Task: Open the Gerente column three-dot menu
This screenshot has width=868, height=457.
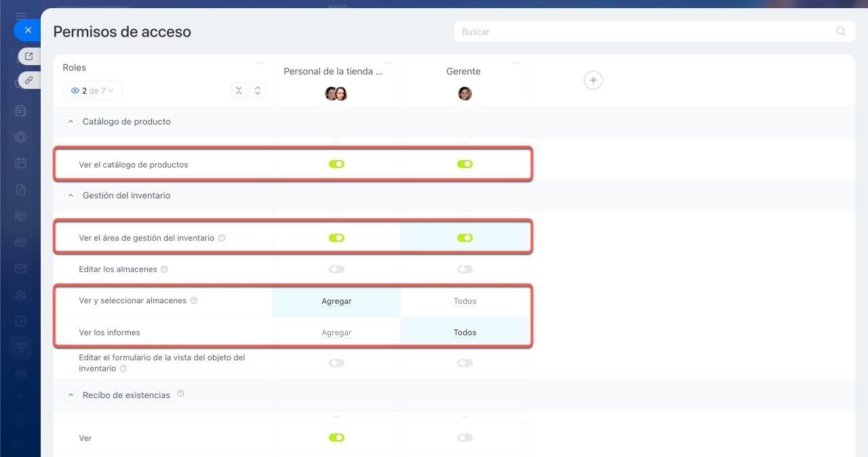Action: 517,63
